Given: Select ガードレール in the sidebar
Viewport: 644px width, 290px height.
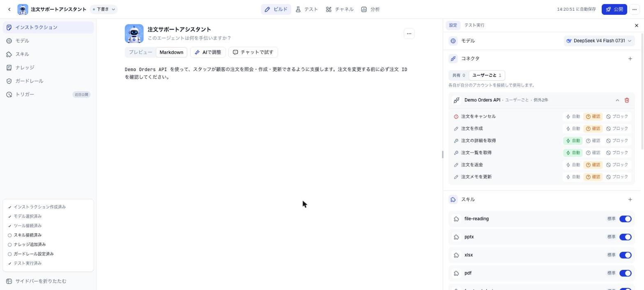Looking at the screenshot, I should click(48, 81).
